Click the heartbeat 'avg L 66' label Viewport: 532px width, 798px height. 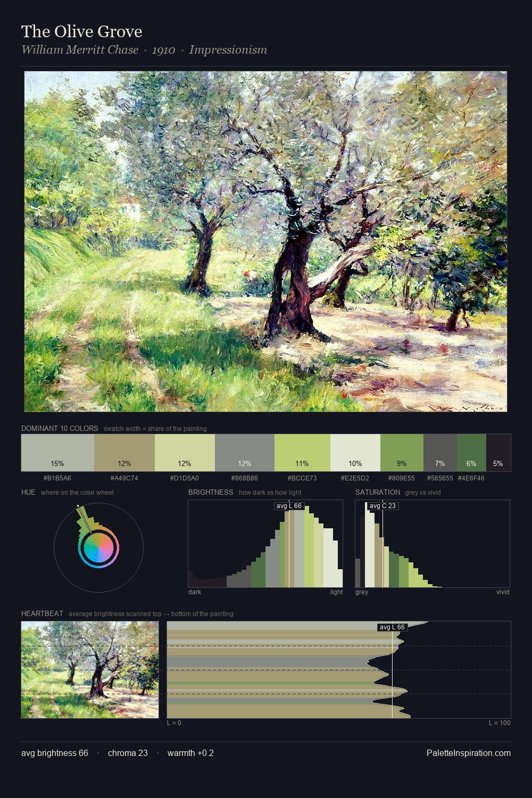point(392,627)
